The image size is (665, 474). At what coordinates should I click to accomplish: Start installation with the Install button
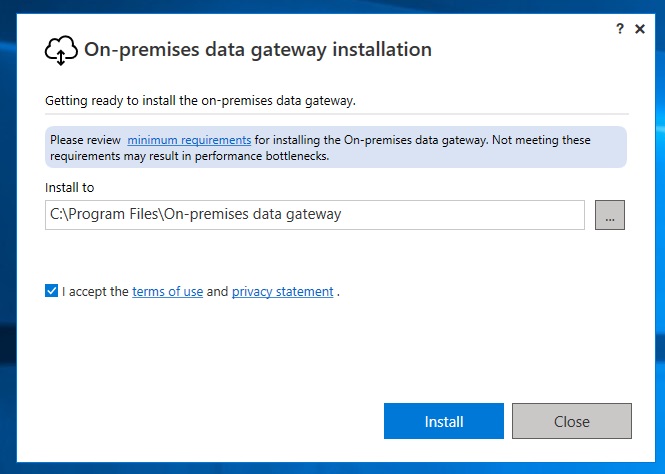coord(444,421)
